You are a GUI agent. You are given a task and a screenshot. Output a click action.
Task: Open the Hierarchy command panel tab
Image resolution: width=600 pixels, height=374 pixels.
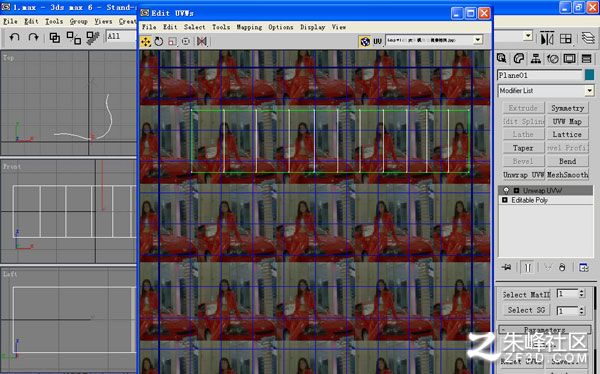(x=536, y=59)
